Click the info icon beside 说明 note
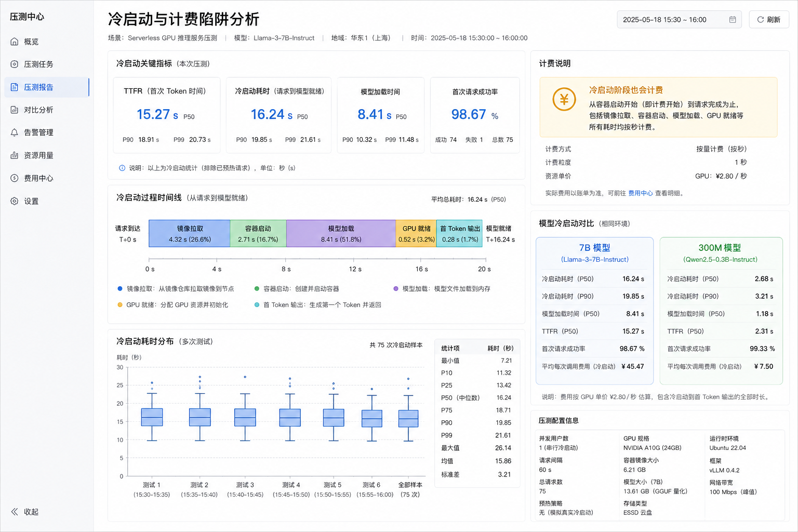 pos(122,168)
